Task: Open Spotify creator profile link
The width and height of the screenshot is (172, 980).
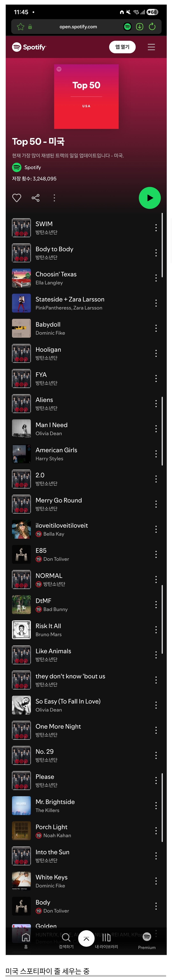Action: (x=32, y=167)
